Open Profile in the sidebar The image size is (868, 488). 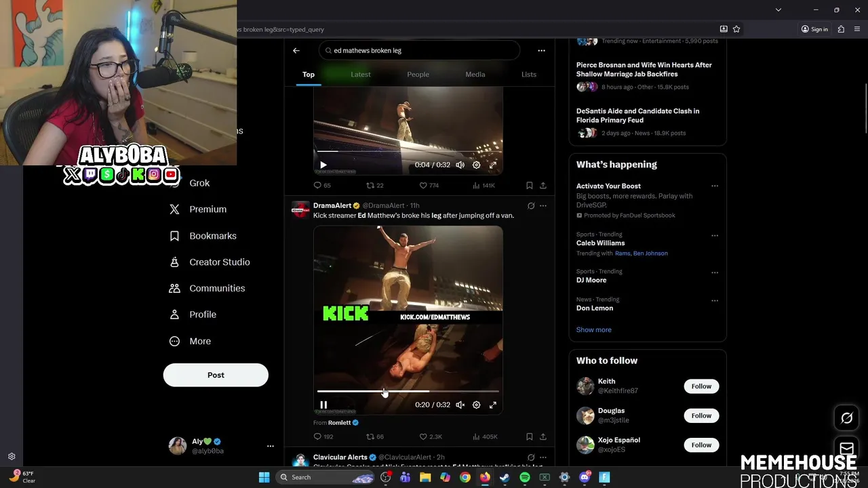click(193, 314)
